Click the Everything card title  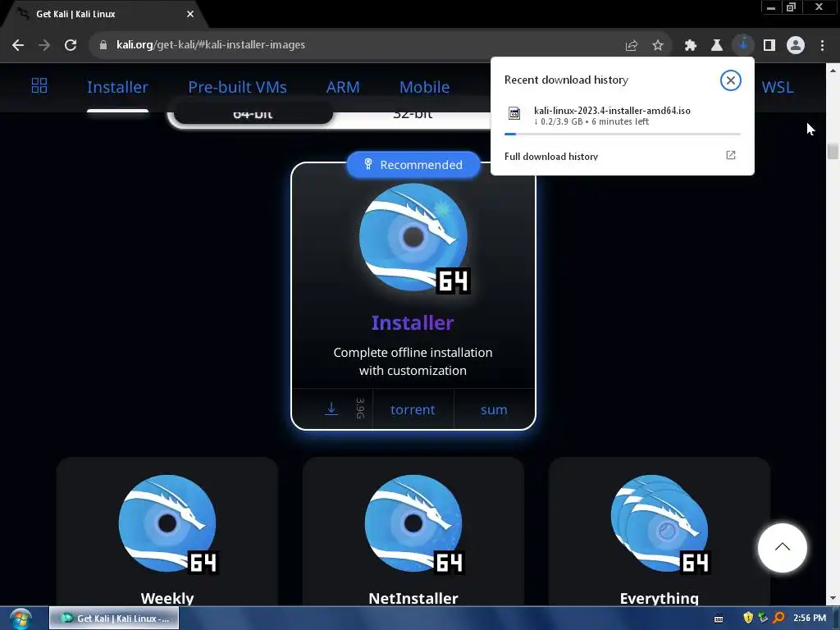(x=659, y=598)
